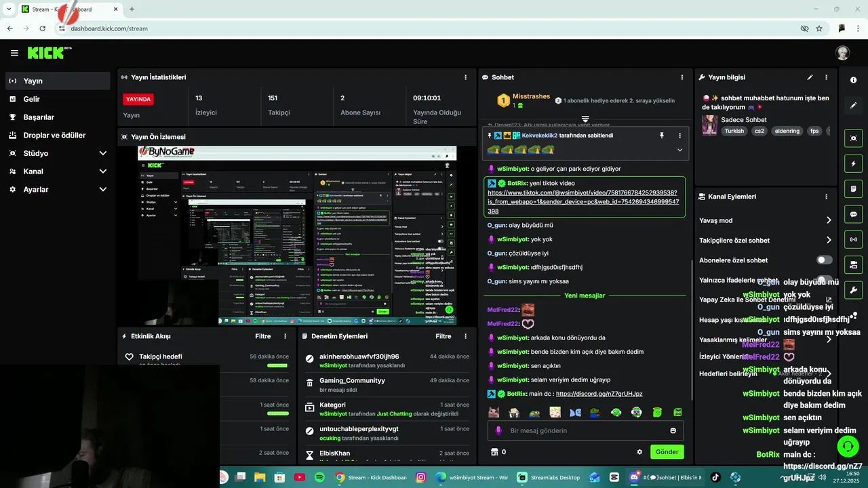Image resolution: width=868 pixels, height=488 pixels.
Task: Open Takipçilere özel sohbet arrow
Action: (x=828, y=240)
